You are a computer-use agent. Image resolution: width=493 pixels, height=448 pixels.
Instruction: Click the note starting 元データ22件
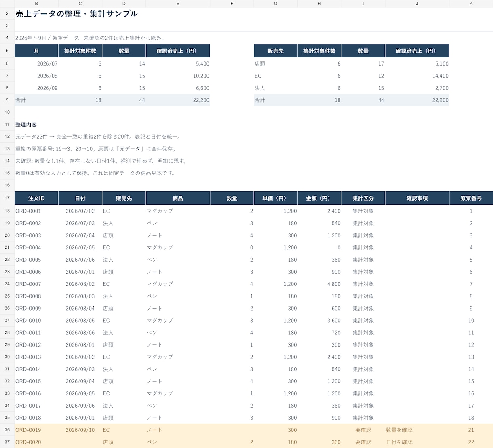tap(98, 137)
